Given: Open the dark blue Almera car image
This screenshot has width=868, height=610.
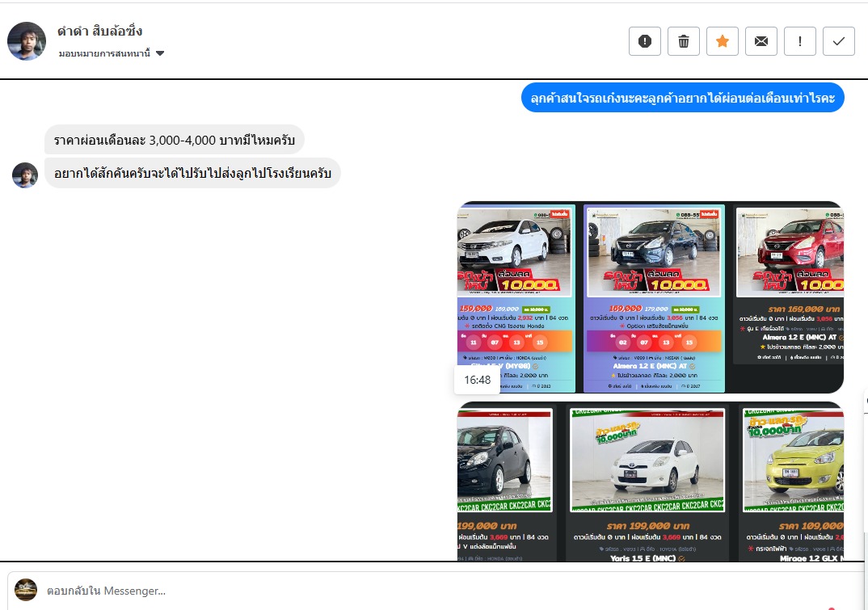Looking at the screenshot, I should point(654,297).
